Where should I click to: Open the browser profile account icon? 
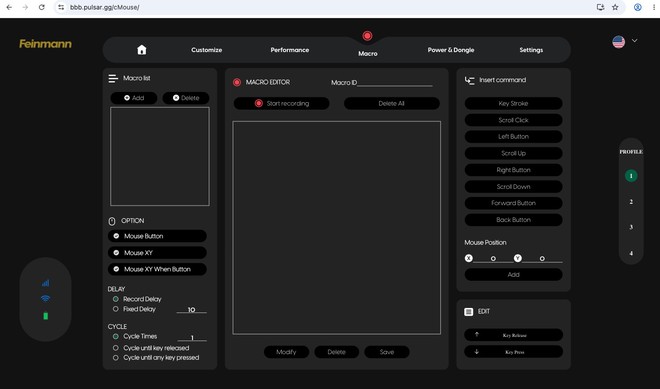(638, 7)
